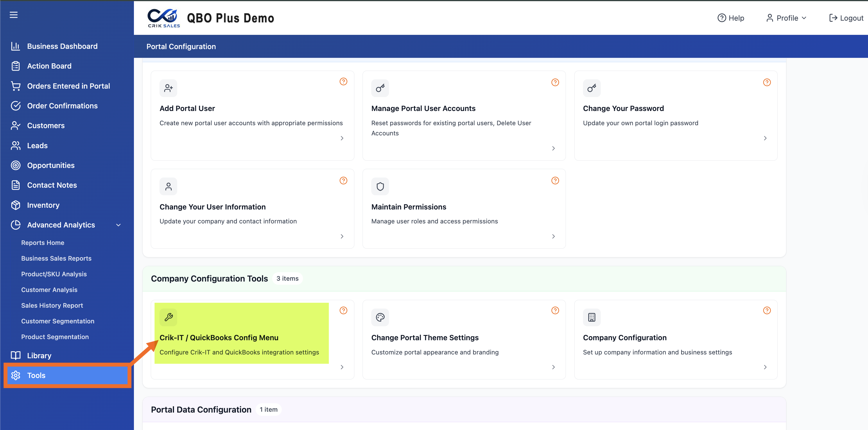Click the Advanced Analytics pie chart icon

coord(15,225)
